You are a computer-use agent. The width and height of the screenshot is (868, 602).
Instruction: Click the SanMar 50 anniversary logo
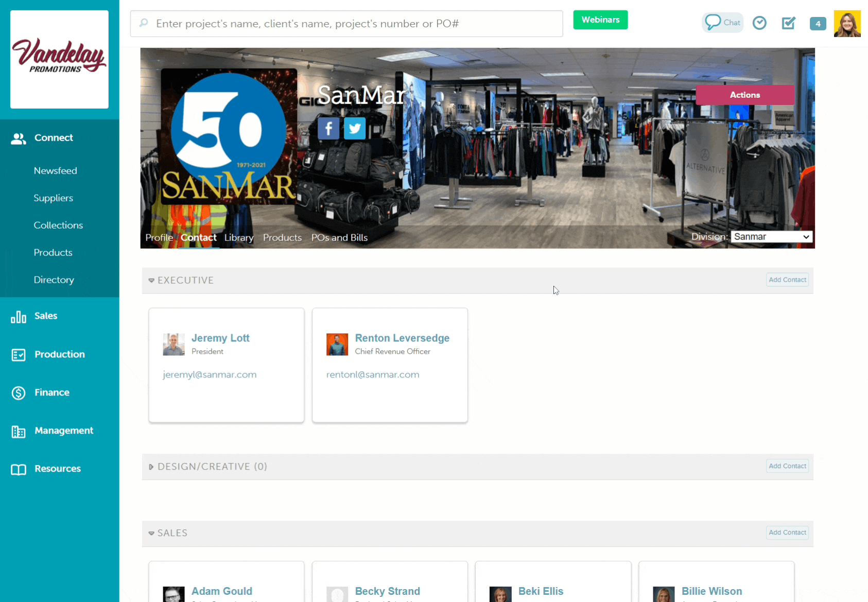[229, 136]
